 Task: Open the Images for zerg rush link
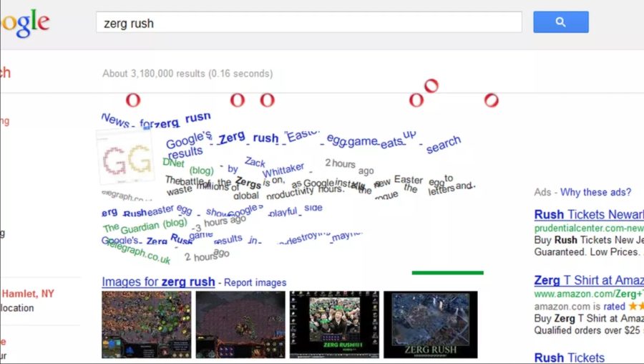click(158, 282)
